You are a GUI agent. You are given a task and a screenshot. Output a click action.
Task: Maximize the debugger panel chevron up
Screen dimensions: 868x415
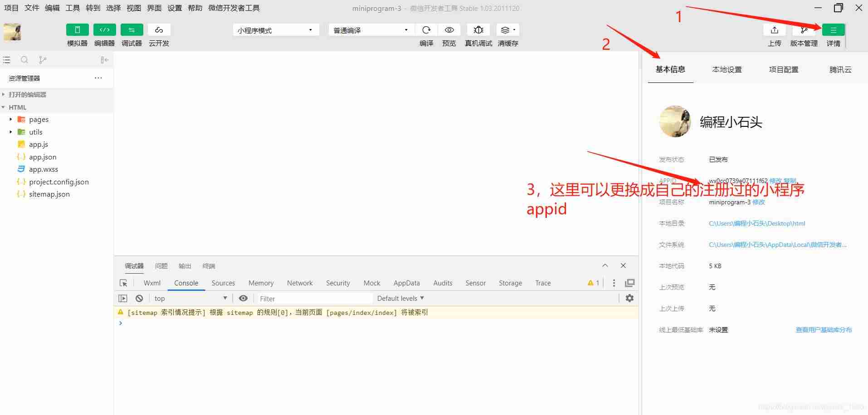pyautogui.click(x=605, y=265)
